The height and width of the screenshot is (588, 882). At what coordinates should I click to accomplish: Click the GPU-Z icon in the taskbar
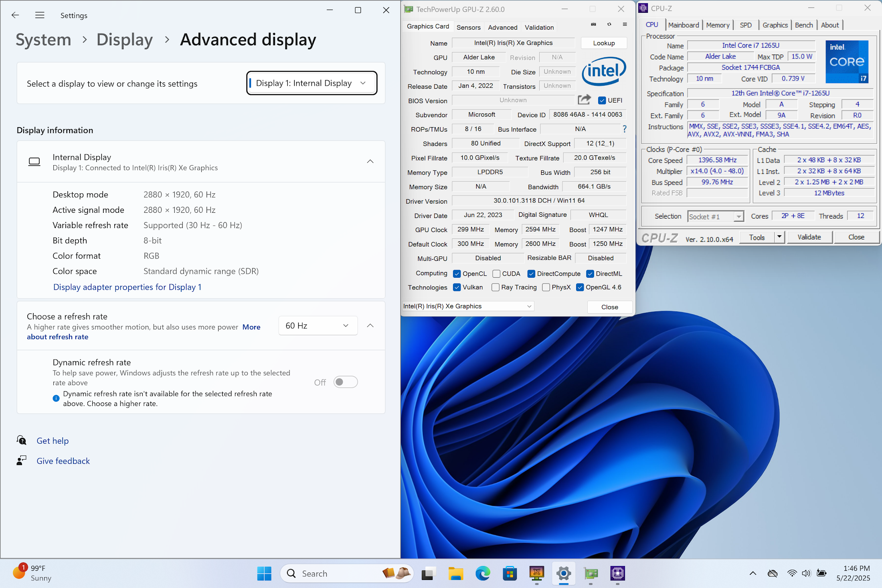pyautogui.click(x=591, y=574)
